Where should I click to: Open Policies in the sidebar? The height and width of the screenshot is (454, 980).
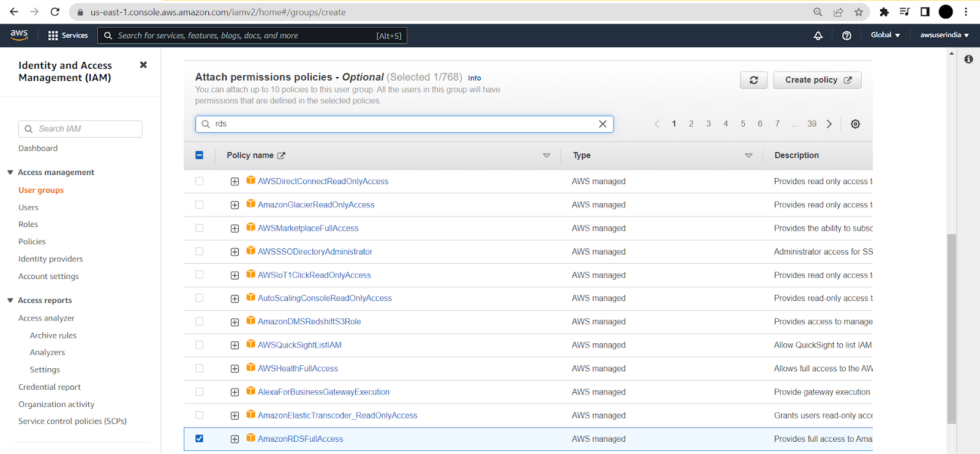(x=32, y=242)
